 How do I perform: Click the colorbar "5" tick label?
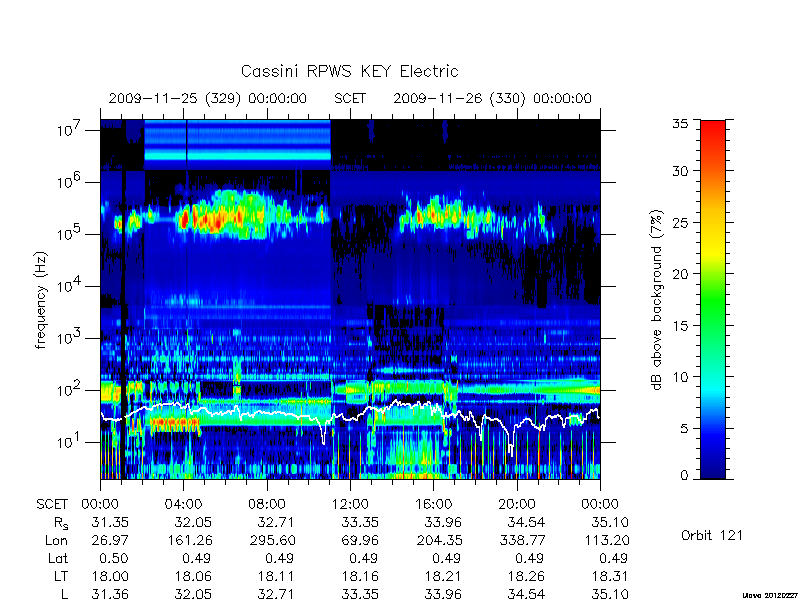[684, 429]
